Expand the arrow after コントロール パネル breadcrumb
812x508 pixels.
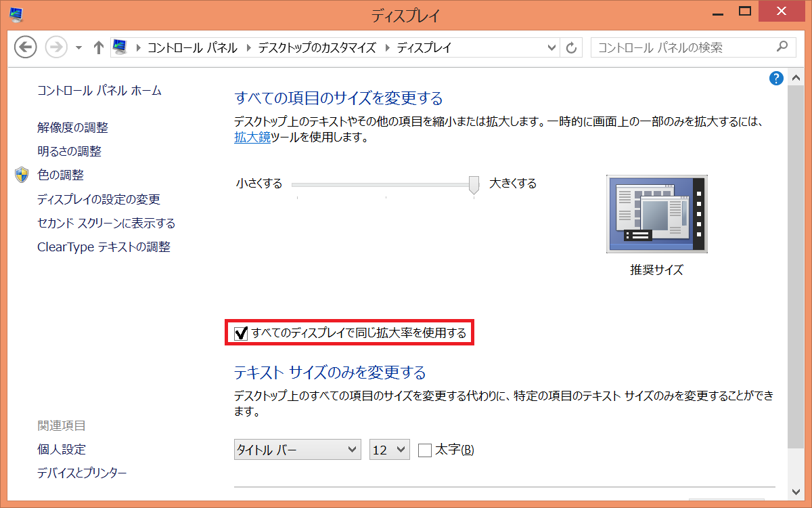point(248,47)
